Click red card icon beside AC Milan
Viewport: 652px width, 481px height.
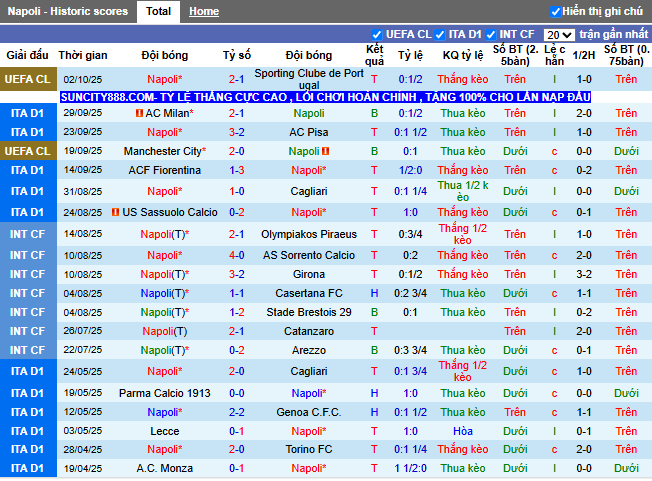point(139,113)
